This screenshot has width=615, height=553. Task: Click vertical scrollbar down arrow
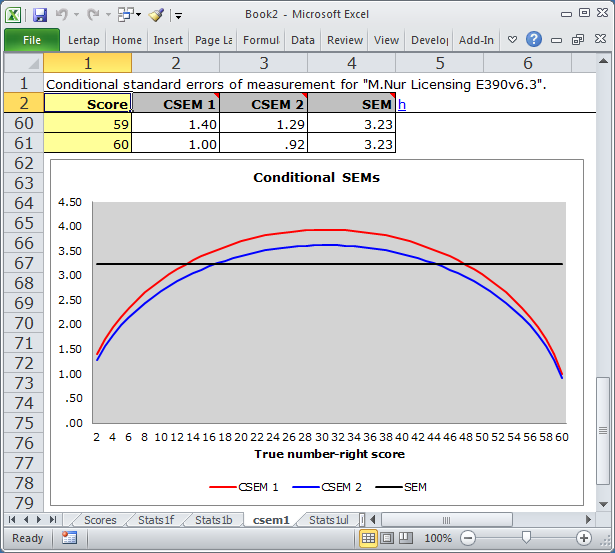[603, 504]
